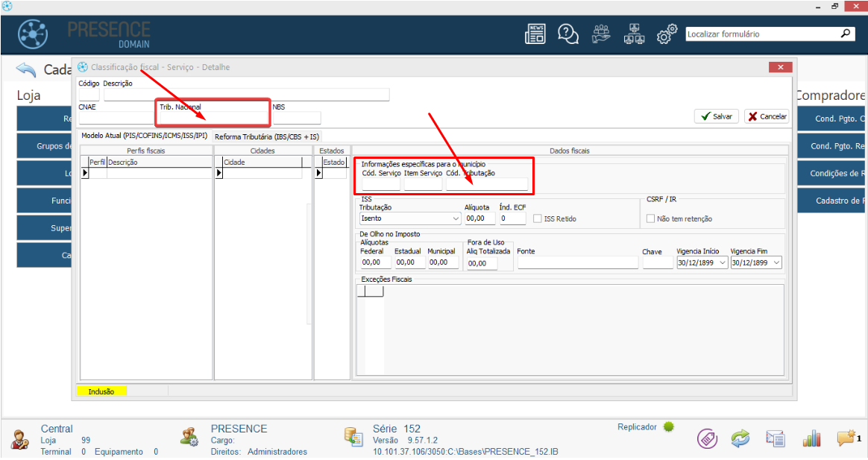
Task: Click the green refresh arrows icon
Action: [x=740, y=439]
